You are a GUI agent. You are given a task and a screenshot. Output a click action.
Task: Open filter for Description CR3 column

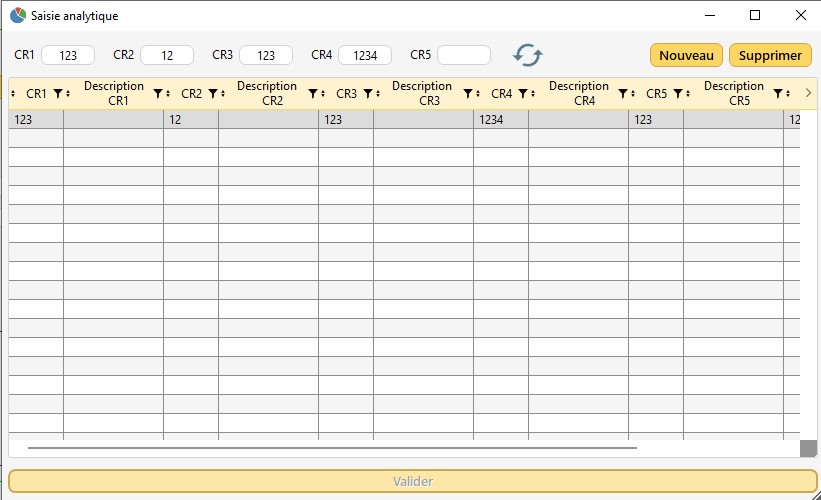coord(467,94)
